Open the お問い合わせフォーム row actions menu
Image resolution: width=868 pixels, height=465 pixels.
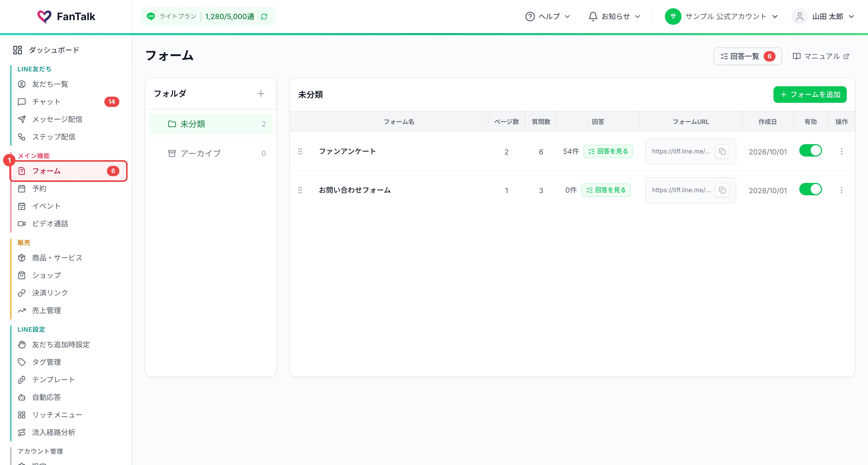[x=841, y=190]
